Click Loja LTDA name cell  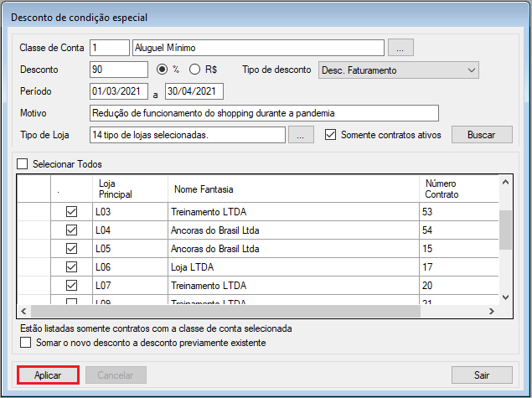293,267
